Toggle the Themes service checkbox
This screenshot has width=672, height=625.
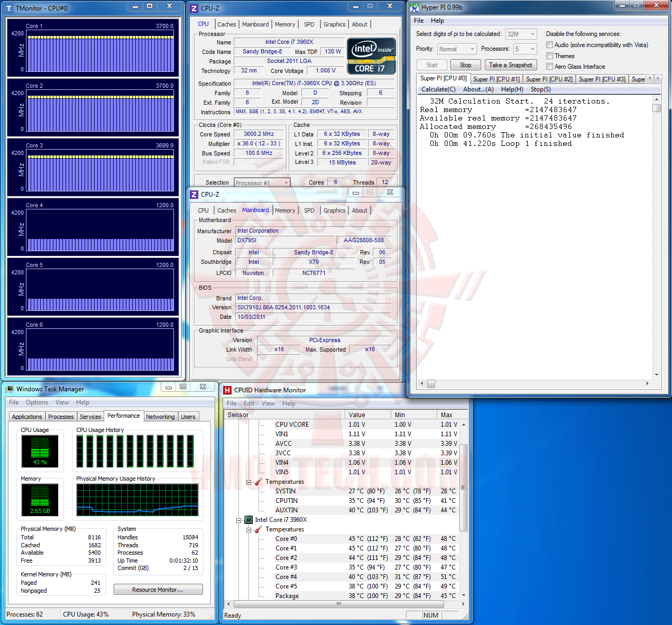[x=549, y=56]
